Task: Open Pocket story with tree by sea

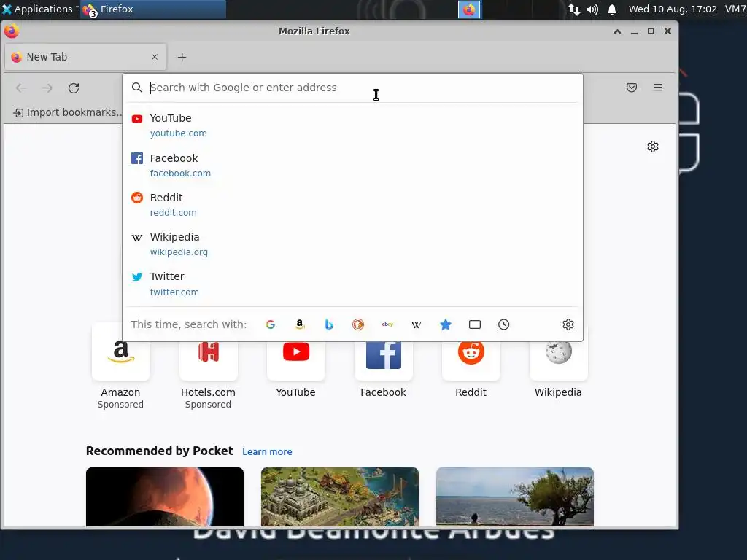Action: pyautogui.click(x=515, y=497)
